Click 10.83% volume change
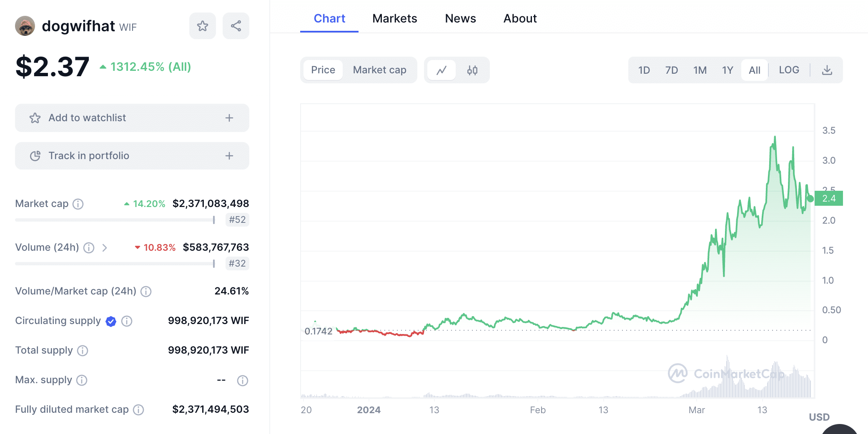 [x=155, y=247]
